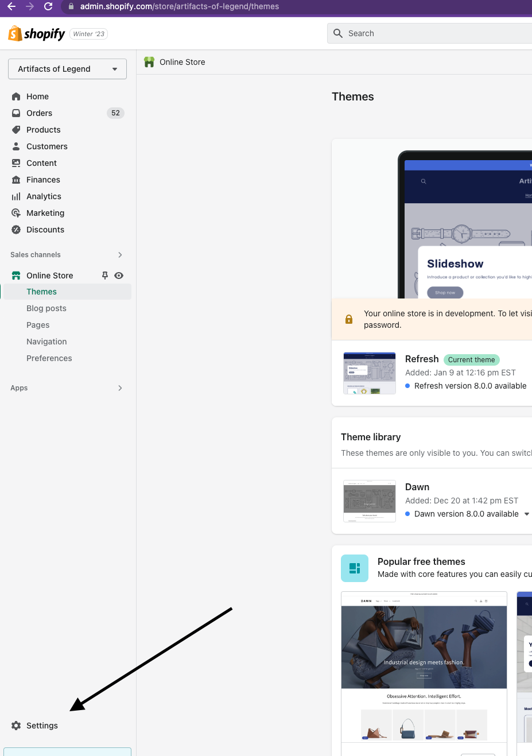Click the Content icon in sidebar
This screenshot has width=532, height=756.
(16, 163)
